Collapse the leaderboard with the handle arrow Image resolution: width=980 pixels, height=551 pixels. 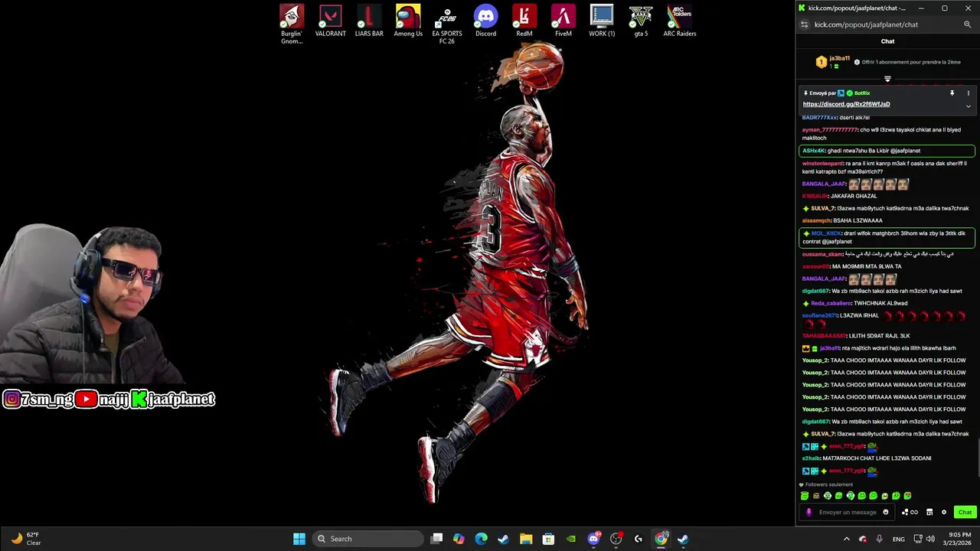(887, 79)
